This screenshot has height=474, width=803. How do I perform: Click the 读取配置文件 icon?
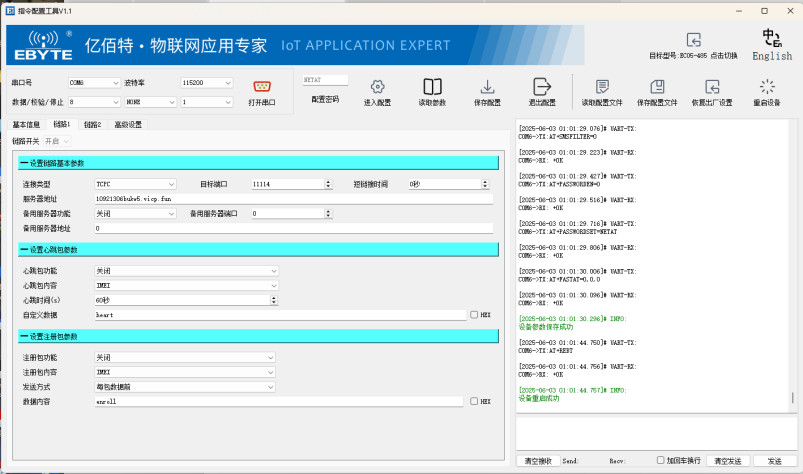point(602,87)
